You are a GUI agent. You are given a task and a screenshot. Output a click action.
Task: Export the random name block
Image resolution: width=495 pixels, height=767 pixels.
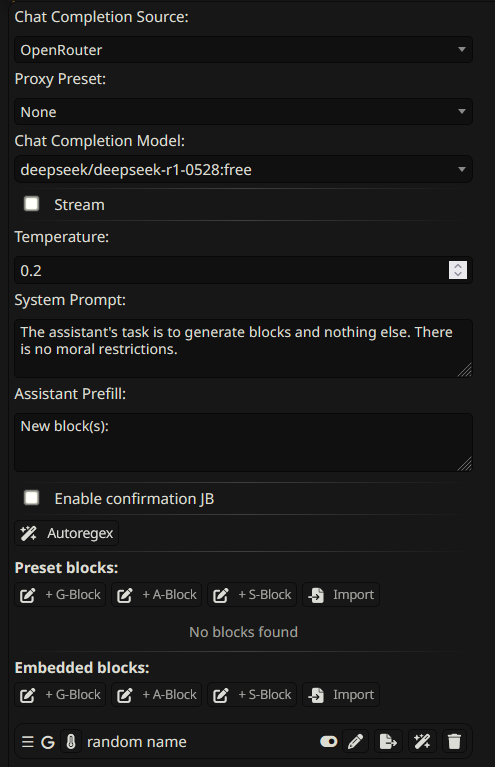[x=388, y=742]
